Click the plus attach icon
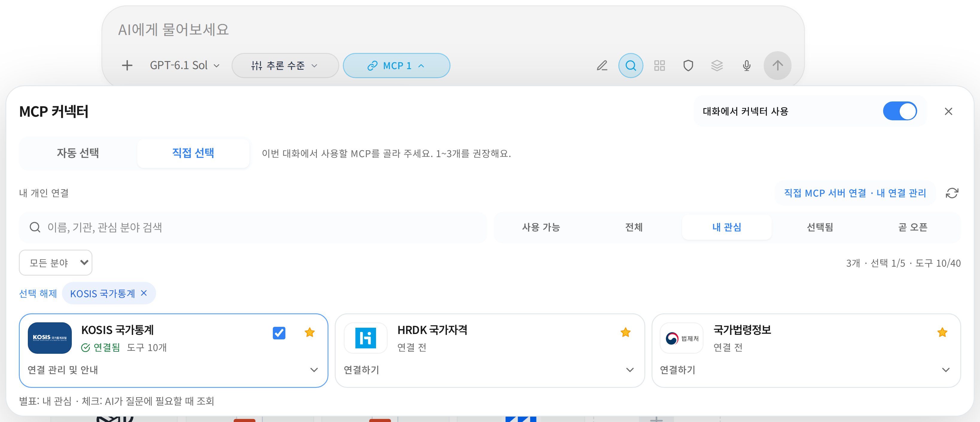 pyautogui.click(x=127, y=66)
